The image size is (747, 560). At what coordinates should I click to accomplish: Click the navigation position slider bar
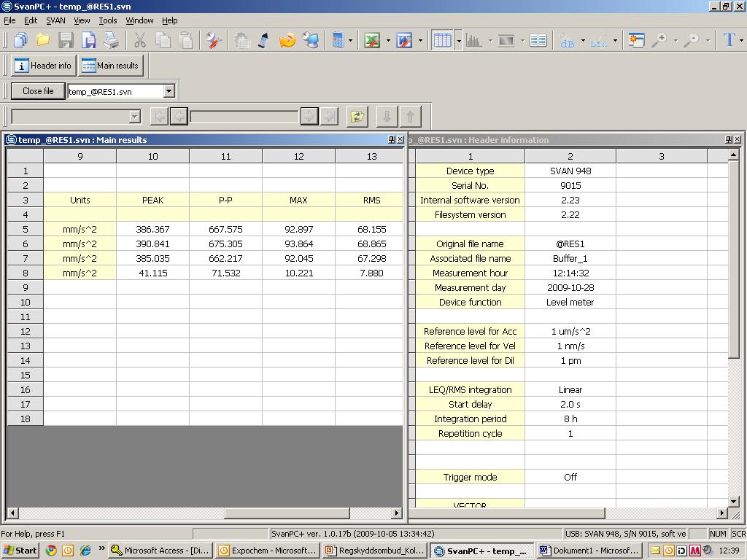pyautogui.click(x=244, y=116)
